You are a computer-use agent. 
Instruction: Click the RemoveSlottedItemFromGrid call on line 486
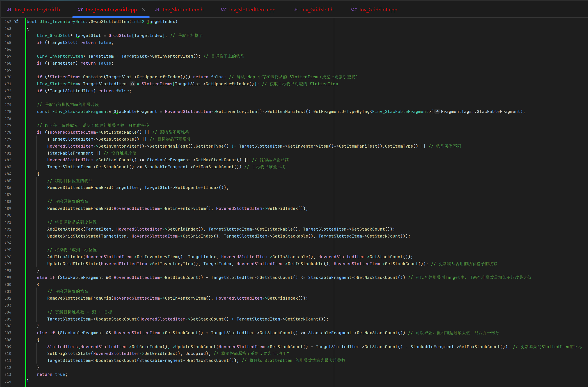[x=79, y=188]
